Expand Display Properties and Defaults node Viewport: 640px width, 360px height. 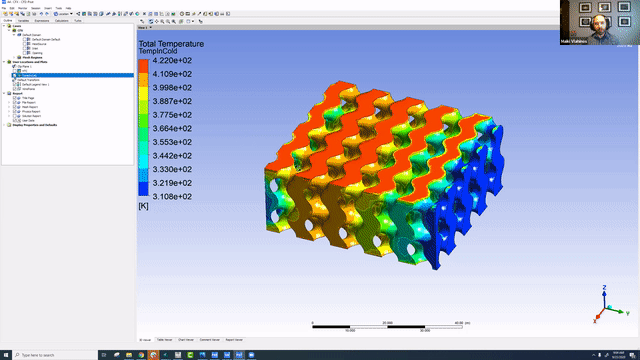pos(4,125)
